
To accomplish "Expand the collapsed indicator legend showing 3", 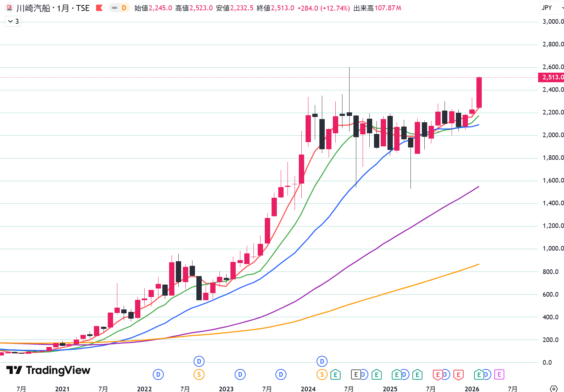I will 13,21.
